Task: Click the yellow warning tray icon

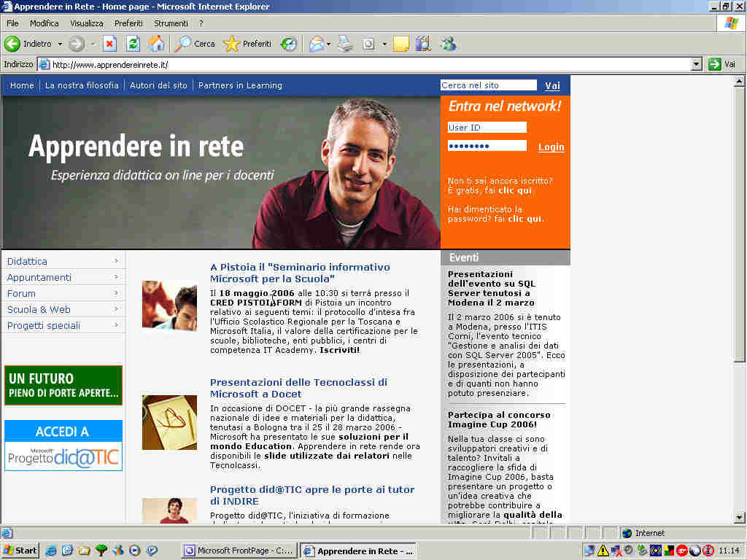Action: (602, 551)
